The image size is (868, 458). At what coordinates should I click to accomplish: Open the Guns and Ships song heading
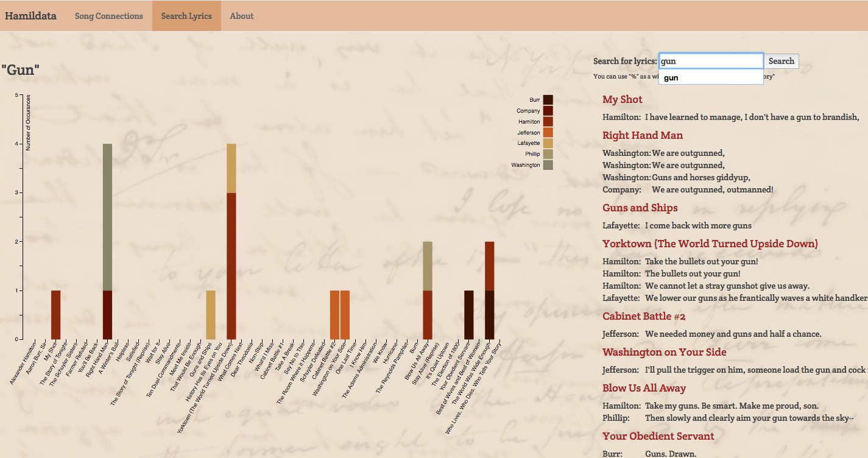tap(640, 208)
